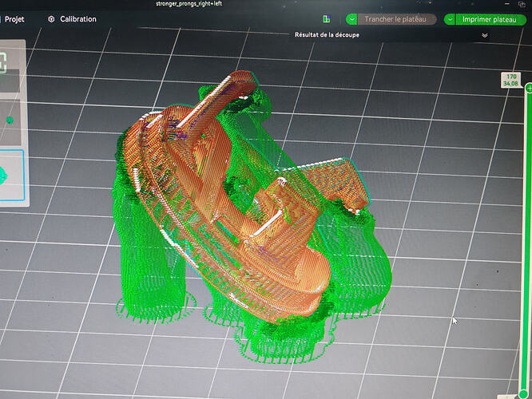532x399 pixels.
Task: Expand the Trancher le plateau dropdown arrow
Action: 351,19
